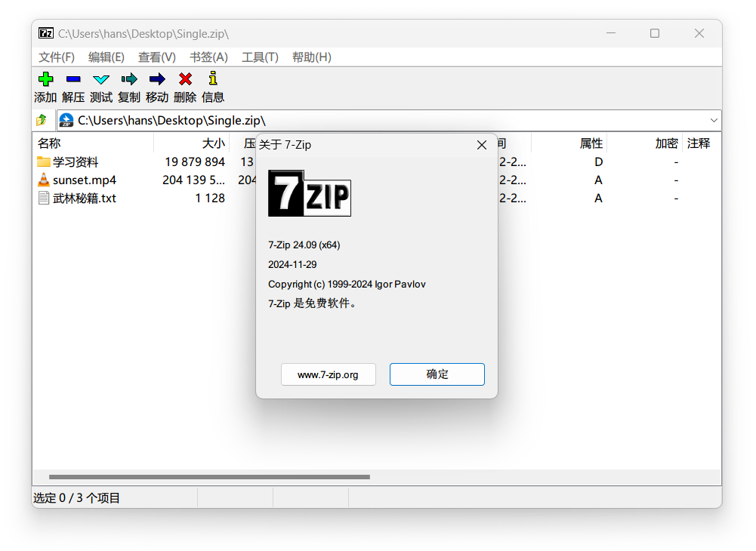Image resolution: width=756 pixels, height=551 pixels.
Task: Select the sunset.mp4 file
Action: (x=83, y=180)
